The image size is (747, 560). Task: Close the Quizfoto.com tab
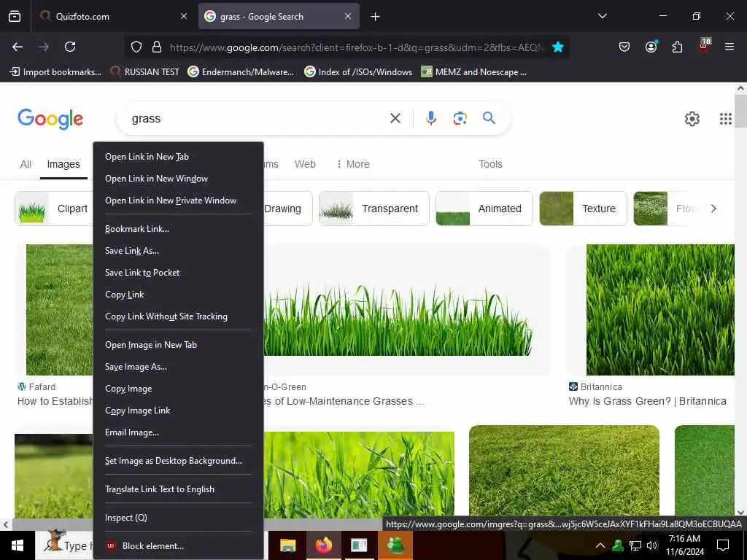pos(184,16)
